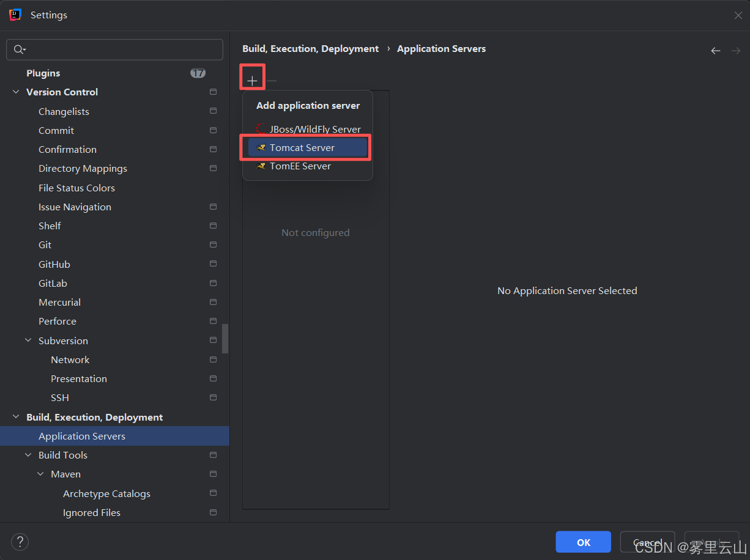Click the 'Not configured' list text

click(316, 232)
